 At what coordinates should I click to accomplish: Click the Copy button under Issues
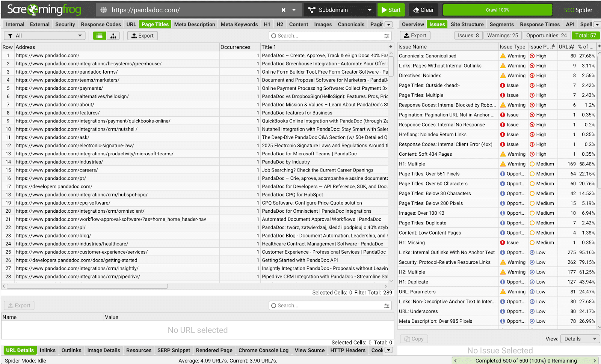pos(414,339)
